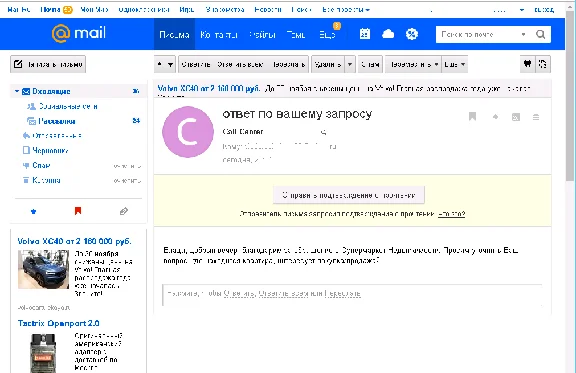Collapse the Входящие folder arrow
Screen dimensions: 576x373
coord(17,91)
